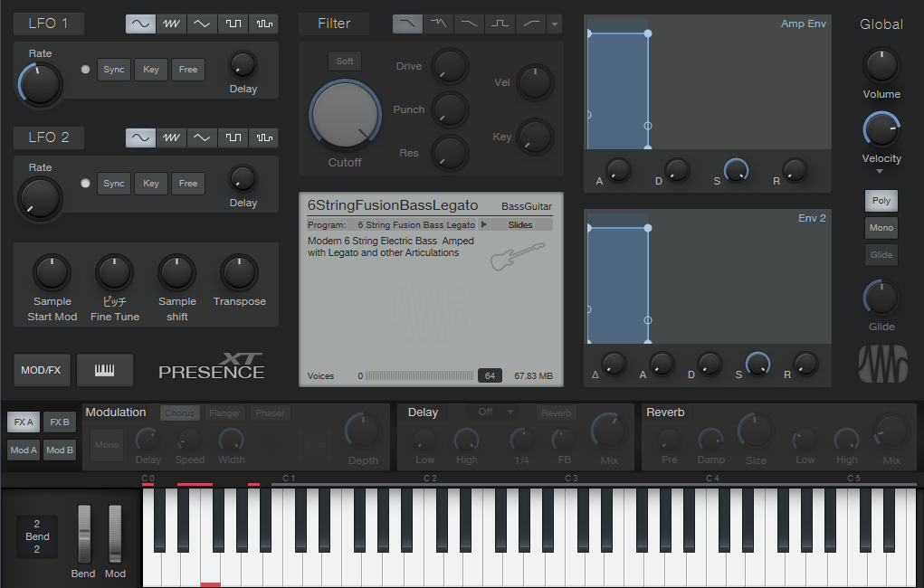This screenshot has width=924, height=588.
Task: Select the first low-pass filter type icon
Action: (x=408, y=24)
